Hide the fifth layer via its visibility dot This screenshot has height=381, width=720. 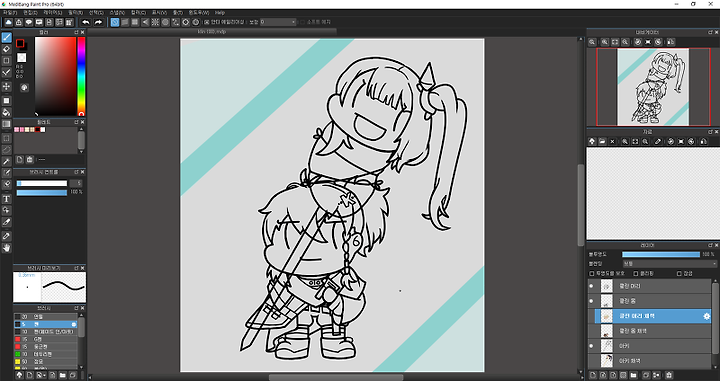click(x=591, y=346)
